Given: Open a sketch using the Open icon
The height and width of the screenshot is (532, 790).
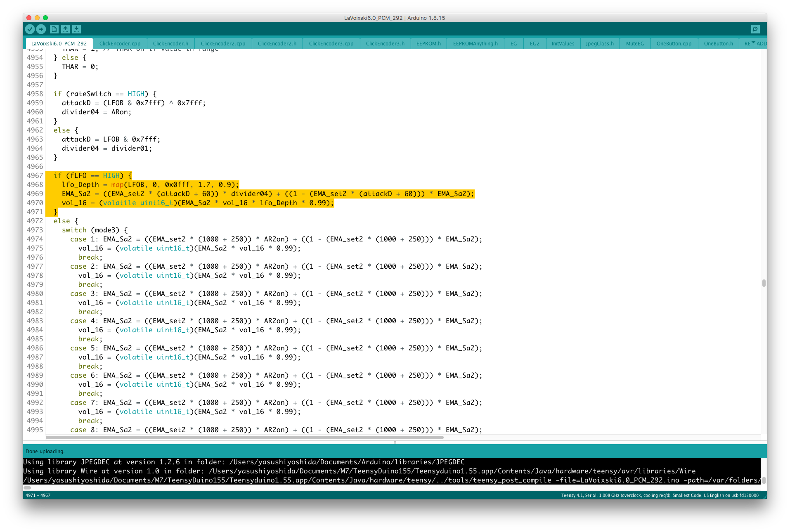Looking at the screenshot, I should [x=65, y=29].
